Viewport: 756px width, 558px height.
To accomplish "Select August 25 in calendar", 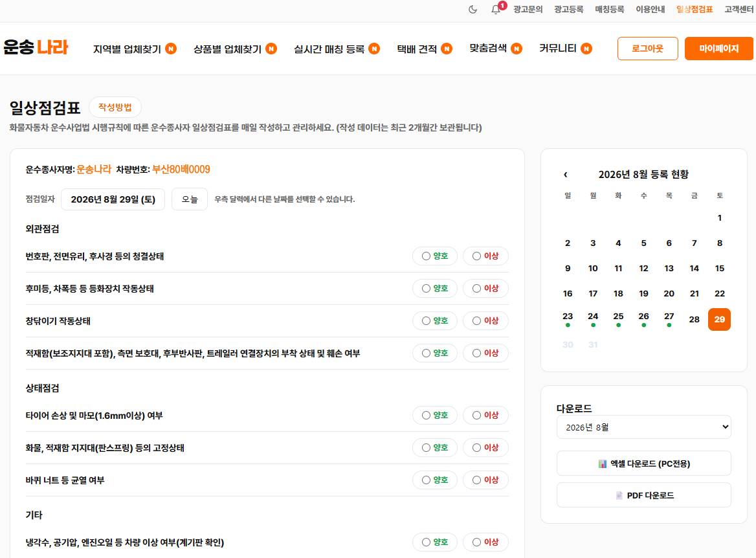I will [x=619, y=318].
